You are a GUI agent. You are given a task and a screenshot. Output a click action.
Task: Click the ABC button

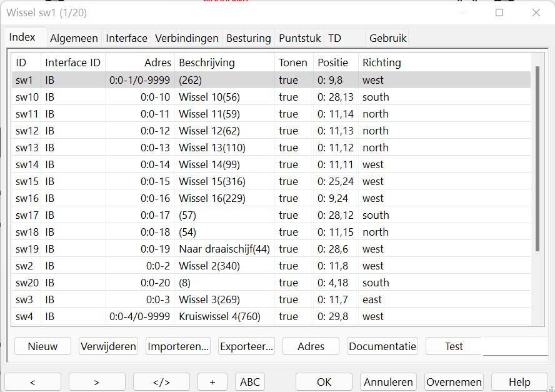[x=250, y=382]
